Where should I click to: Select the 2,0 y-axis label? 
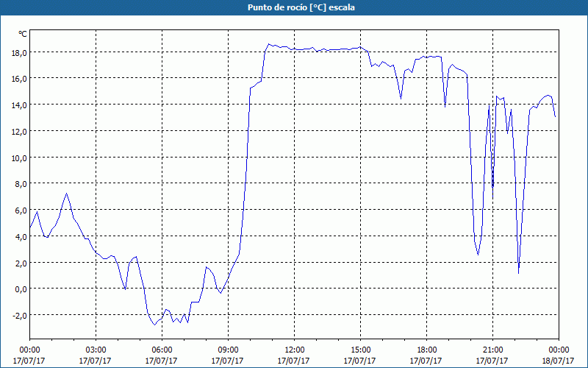click(x=21, y=263)
